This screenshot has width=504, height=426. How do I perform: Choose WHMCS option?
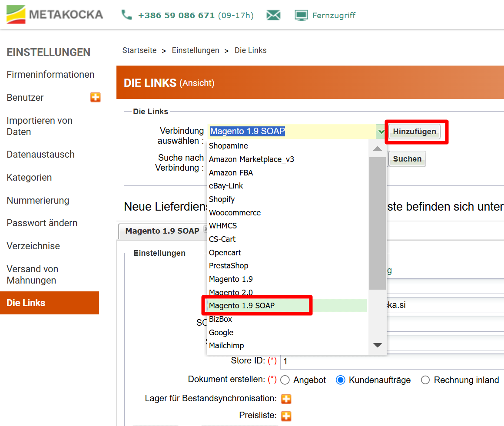(287, 226)
